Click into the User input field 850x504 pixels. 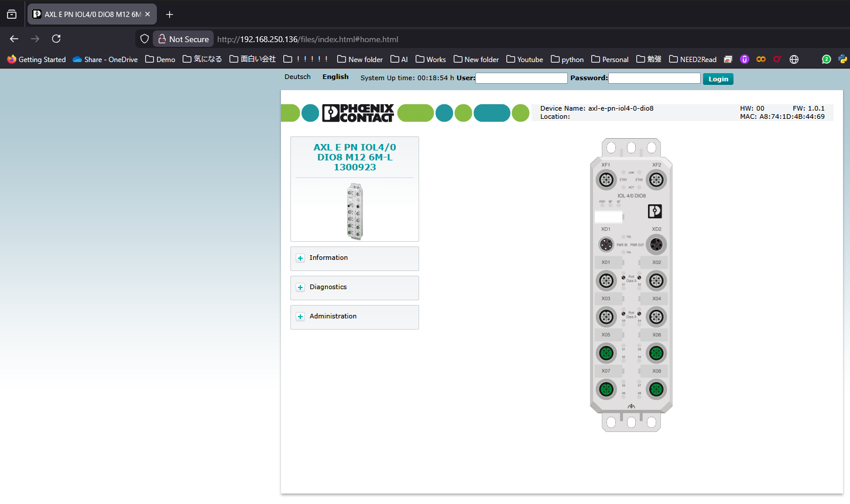521,78
